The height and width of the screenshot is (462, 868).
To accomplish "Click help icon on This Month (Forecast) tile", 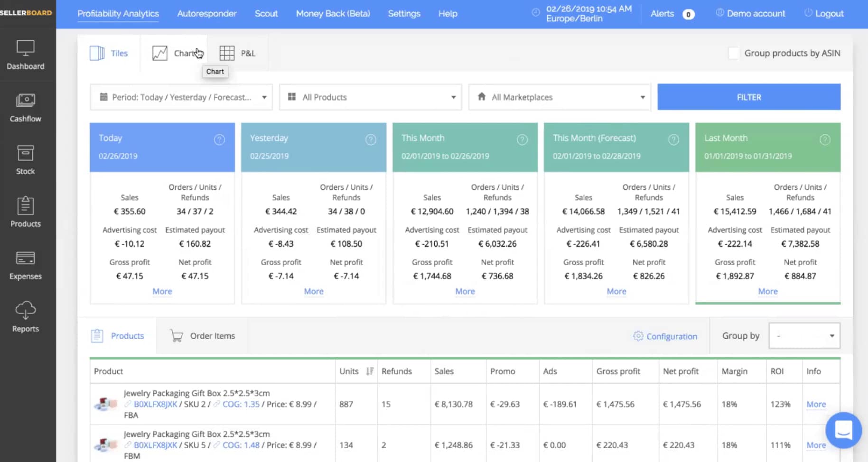I will tap(673, 139).
